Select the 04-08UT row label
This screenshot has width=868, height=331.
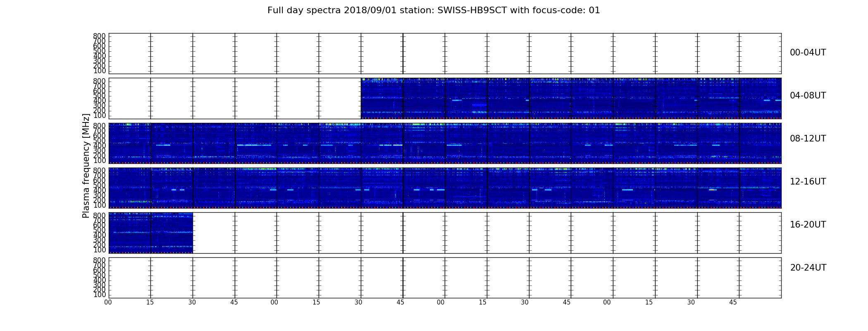tap(808, 96)
